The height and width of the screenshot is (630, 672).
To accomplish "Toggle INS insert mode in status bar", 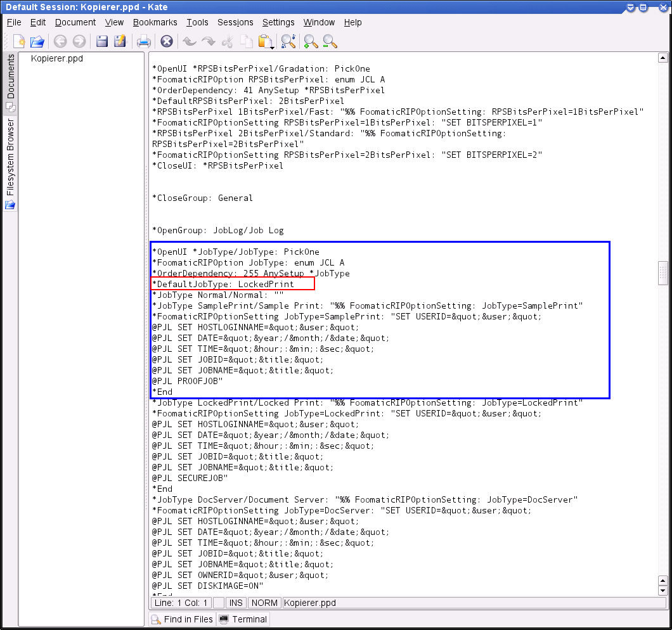I will (x=236, y=603).
